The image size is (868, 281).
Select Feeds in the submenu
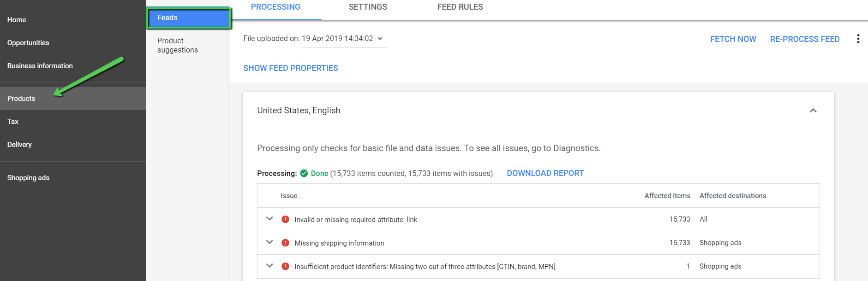[189, 18]
